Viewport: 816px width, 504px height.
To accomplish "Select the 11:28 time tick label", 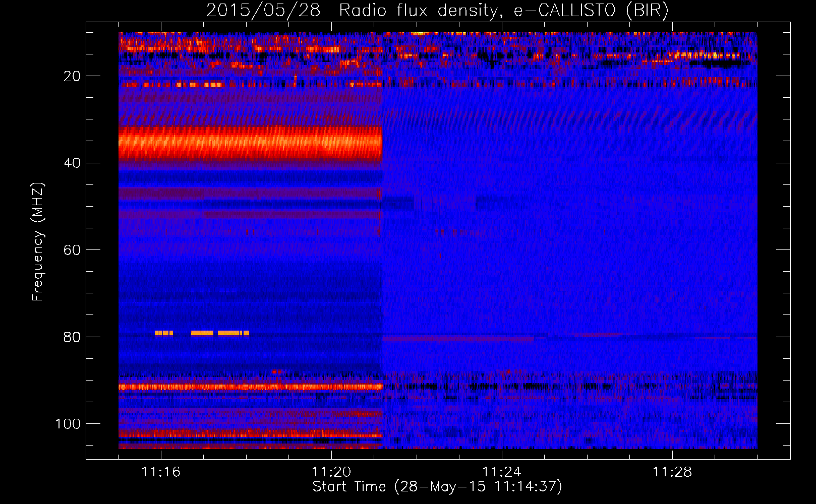I will point(672,472).
